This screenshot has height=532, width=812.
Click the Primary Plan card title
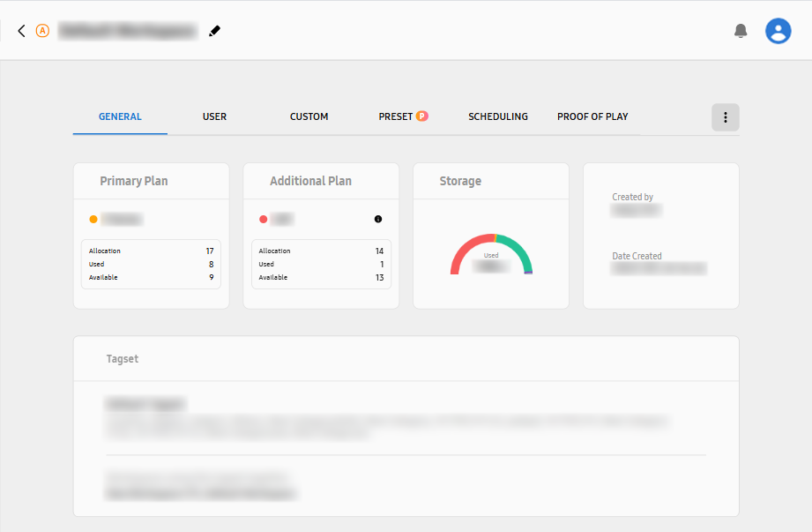[x=133, y=181]
